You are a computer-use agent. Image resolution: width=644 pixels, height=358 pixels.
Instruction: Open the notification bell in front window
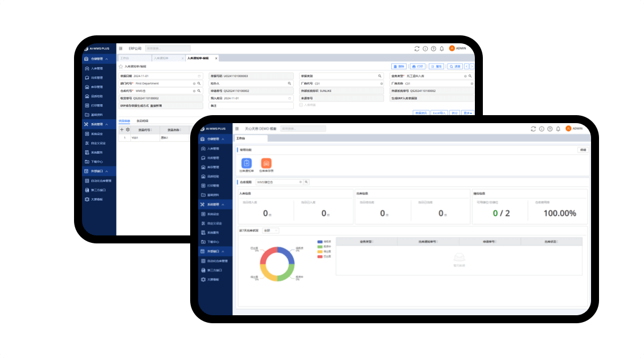point(558,129)
